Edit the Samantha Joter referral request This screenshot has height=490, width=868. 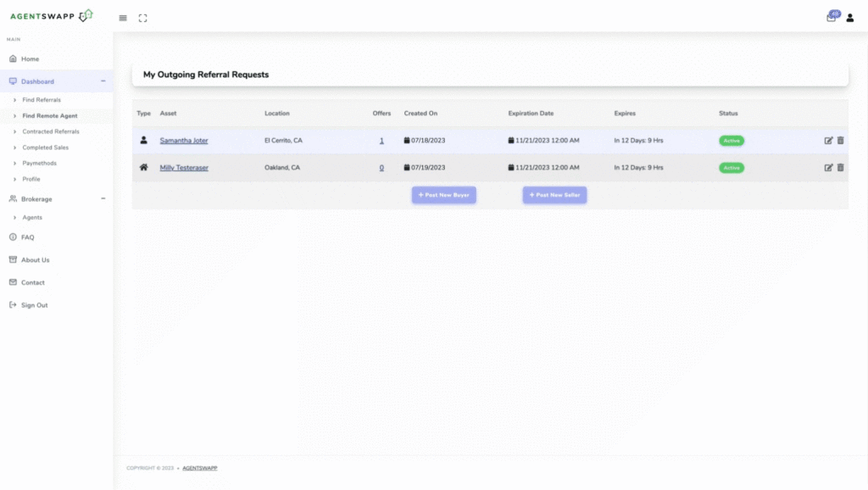click(x=828, y=141)
